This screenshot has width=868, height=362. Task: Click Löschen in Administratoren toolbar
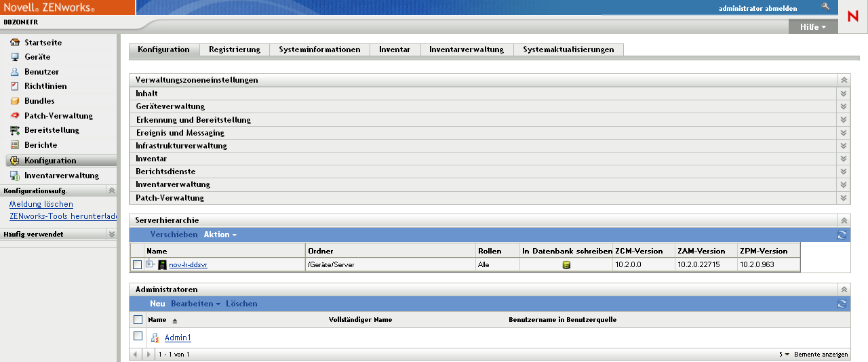click(x=241, y=304)
